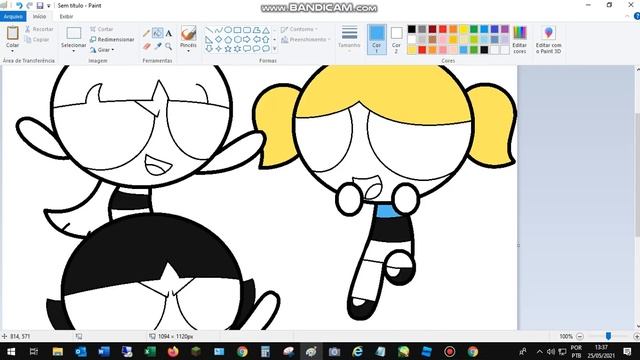Click the Redimensionar button
640x360 pixels.
tap(112, 40)
